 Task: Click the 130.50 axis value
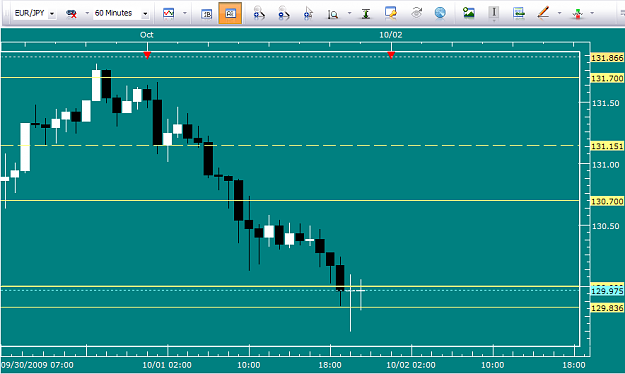pos(605,226)
